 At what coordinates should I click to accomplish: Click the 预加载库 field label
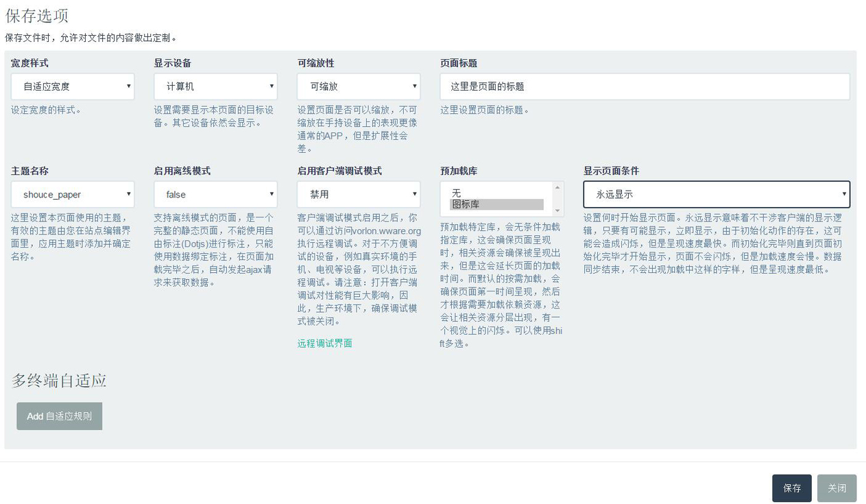coord(458,171)
